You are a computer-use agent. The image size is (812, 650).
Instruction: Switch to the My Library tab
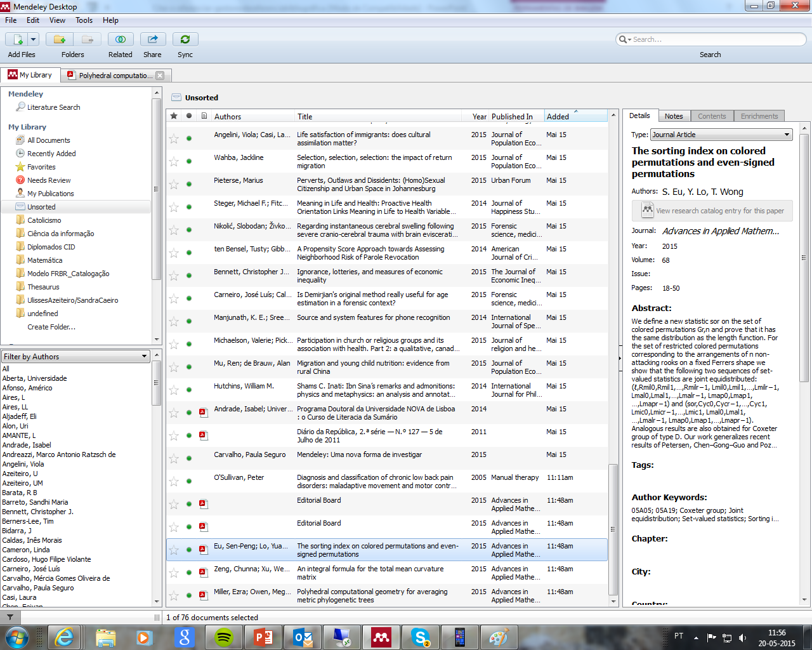(x=30, y=75)
